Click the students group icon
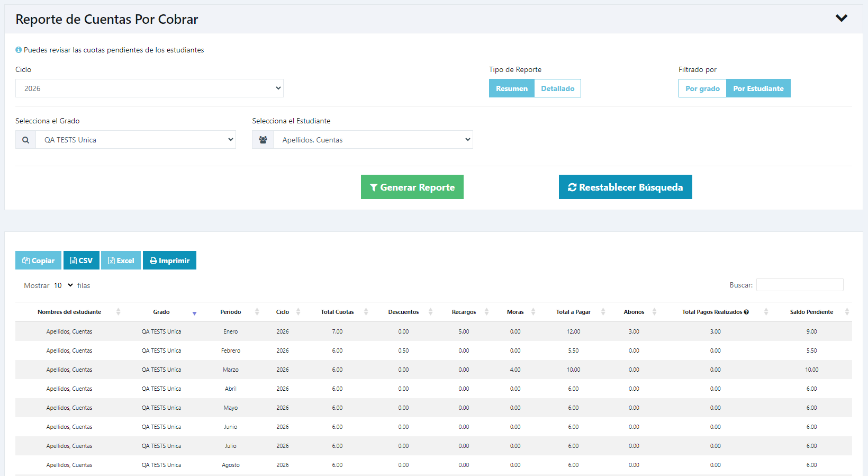Screen dimensions: 868x476 pos(263,140)
